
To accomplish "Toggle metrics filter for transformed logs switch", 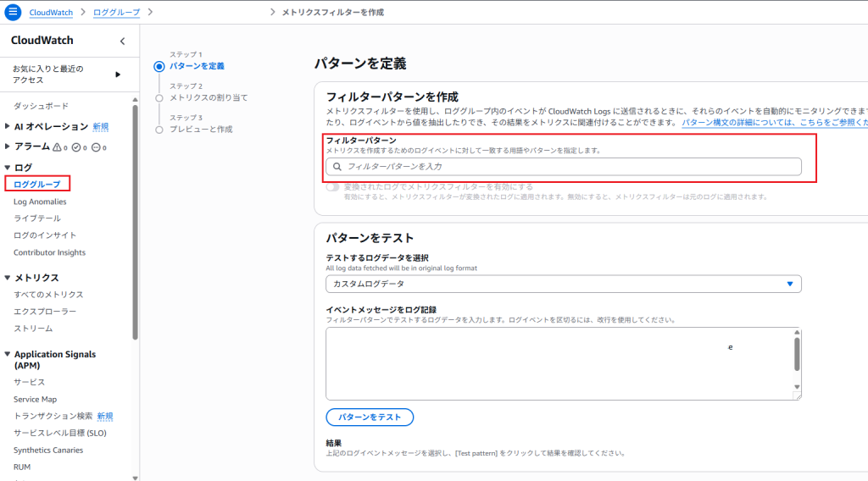I will (332, 187).
